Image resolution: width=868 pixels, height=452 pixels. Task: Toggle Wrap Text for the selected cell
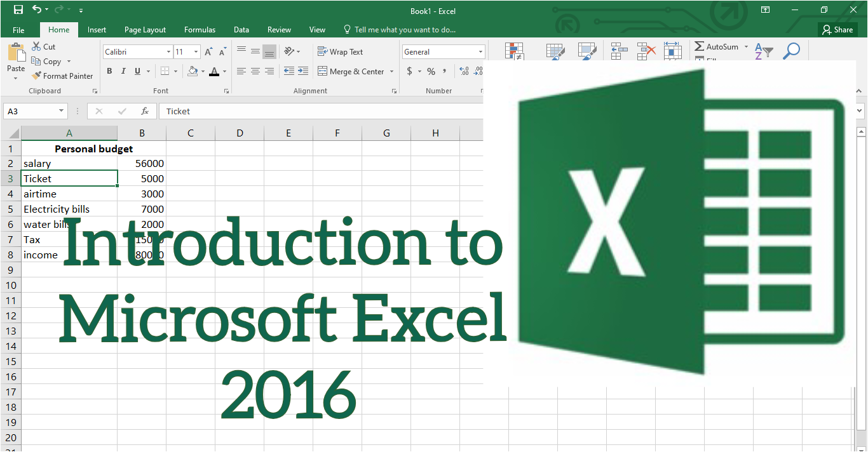(340, 52)
